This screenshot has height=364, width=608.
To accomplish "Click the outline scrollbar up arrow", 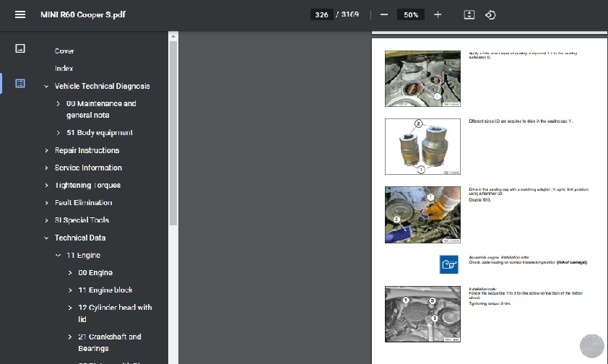I will (x=173, y=36).
